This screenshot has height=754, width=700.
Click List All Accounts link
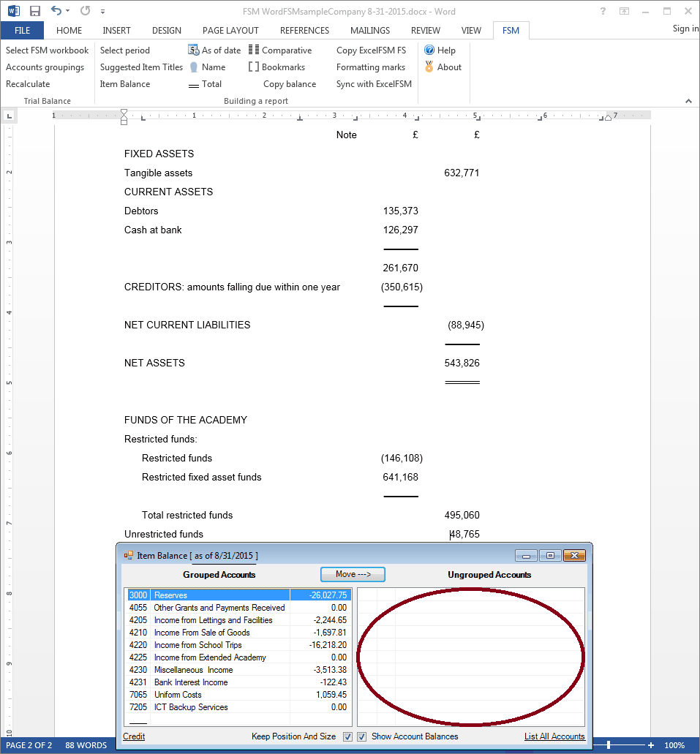tap(554, 736)
